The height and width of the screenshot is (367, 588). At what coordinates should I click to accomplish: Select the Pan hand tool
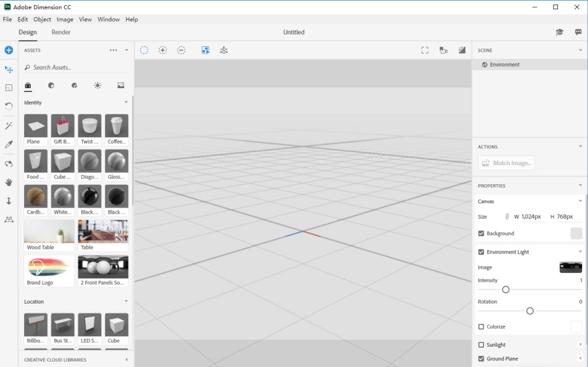point(8,182)
